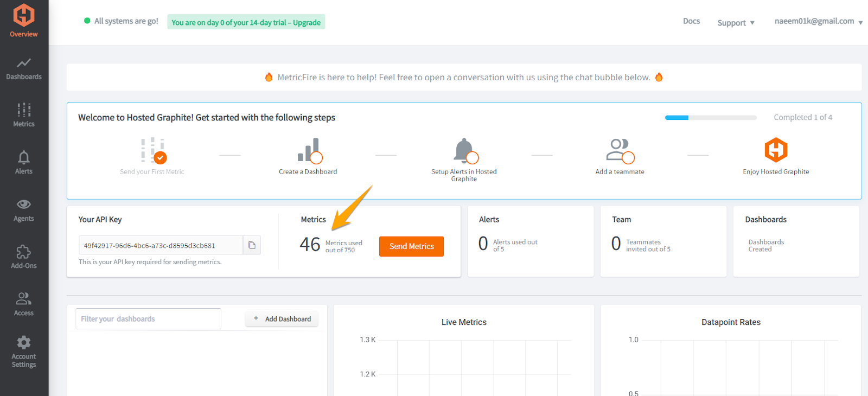
Task: Open the Docs link
Action: [x=691, y=21]
